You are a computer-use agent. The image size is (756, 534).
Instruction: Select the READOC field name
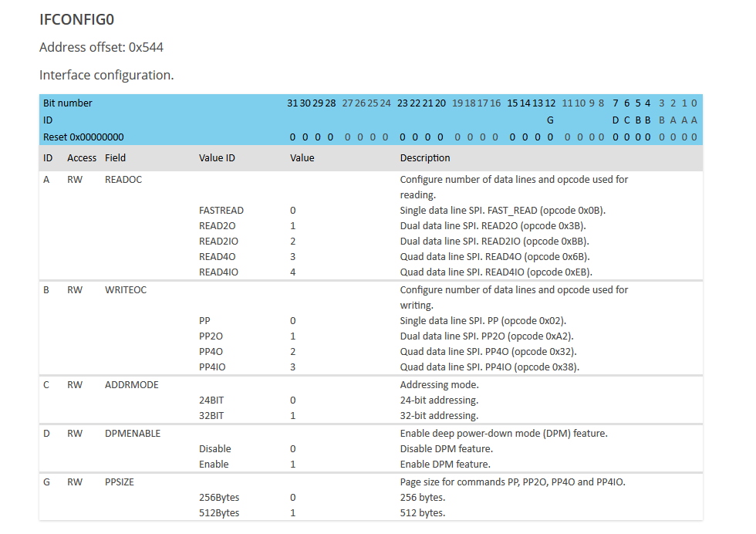tap(123, 180)
